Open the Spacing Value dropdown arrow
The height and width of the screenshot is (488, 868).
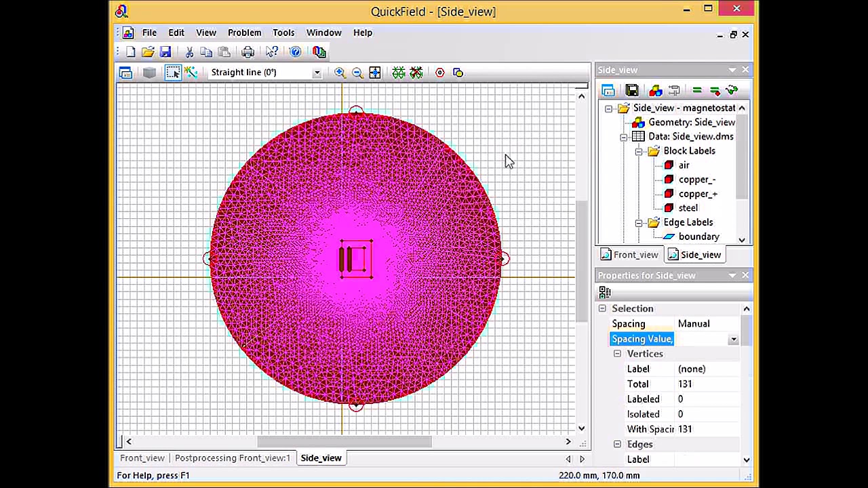(733, 339)
